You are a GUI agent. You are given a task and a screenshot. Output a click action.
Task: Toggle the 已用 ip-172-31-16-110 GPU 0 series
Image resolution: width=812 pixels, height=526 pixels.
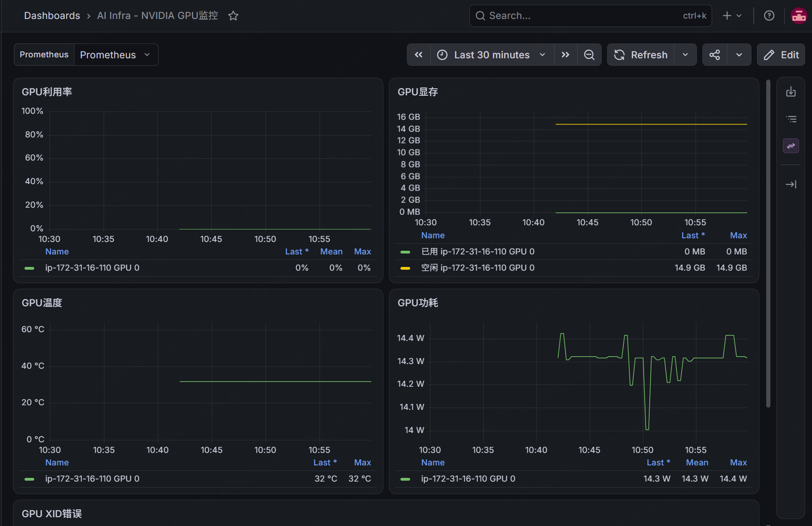point(478,252)
